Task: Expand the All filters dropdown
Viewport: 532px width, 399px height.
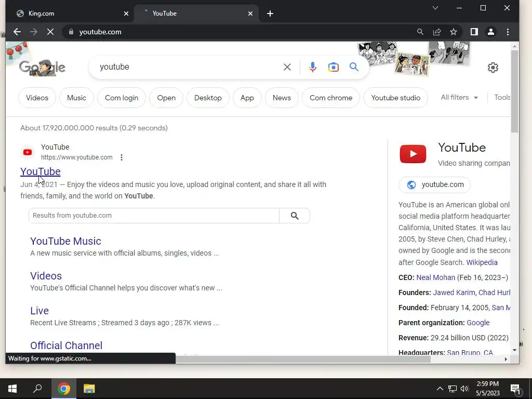Action: point(459,97)
